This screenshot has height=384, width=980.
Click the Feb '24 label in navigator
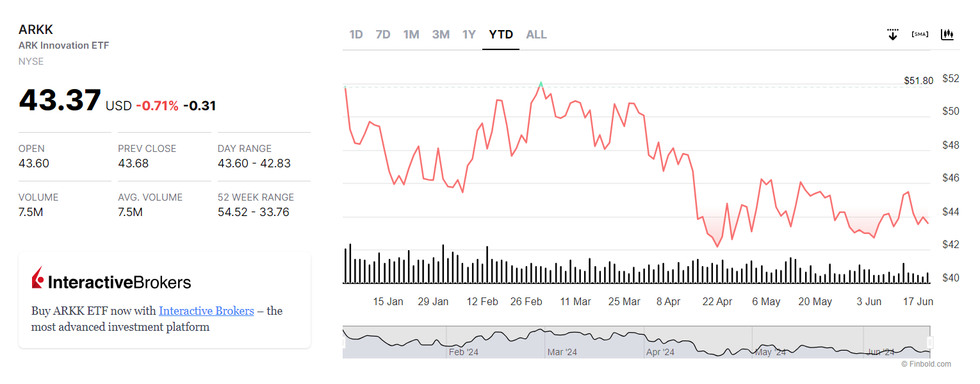[464, 352]
